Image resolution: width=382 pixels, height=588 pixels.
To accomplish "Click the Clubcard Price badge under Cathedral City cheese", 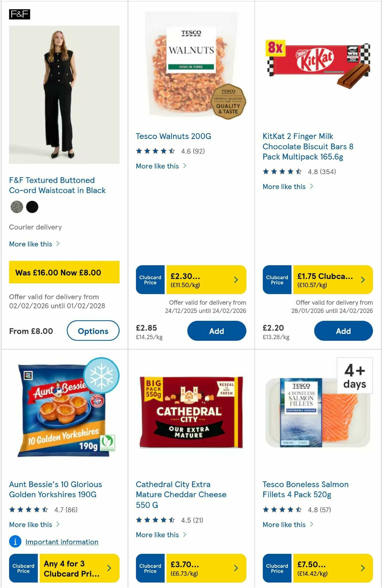I will [150, 568].
